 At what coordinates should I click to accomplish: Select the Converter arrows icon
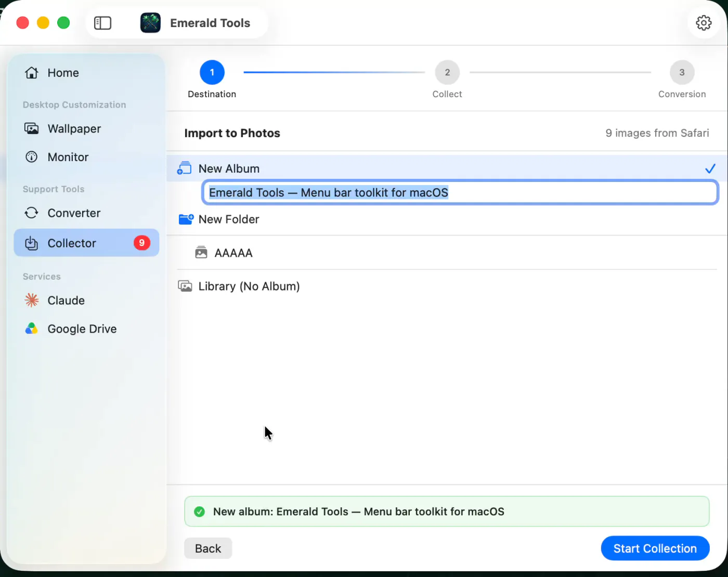click(x=32, y=213)
